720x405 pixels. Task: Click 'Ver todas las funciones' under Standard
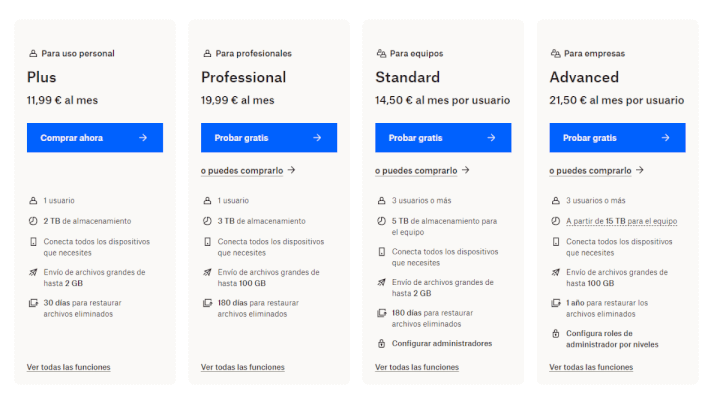coord(417,367)
